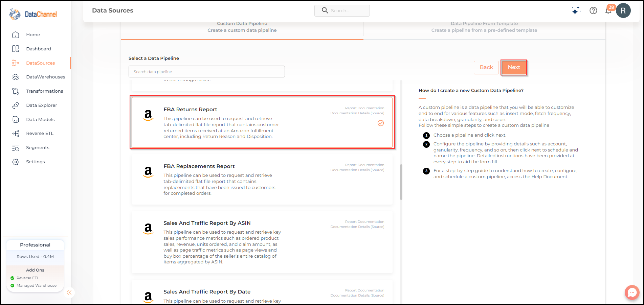Viewport: 644px width, 305px height.
Task: Toggle the FBA Returns Report selected checkmark
Action: 381,123
